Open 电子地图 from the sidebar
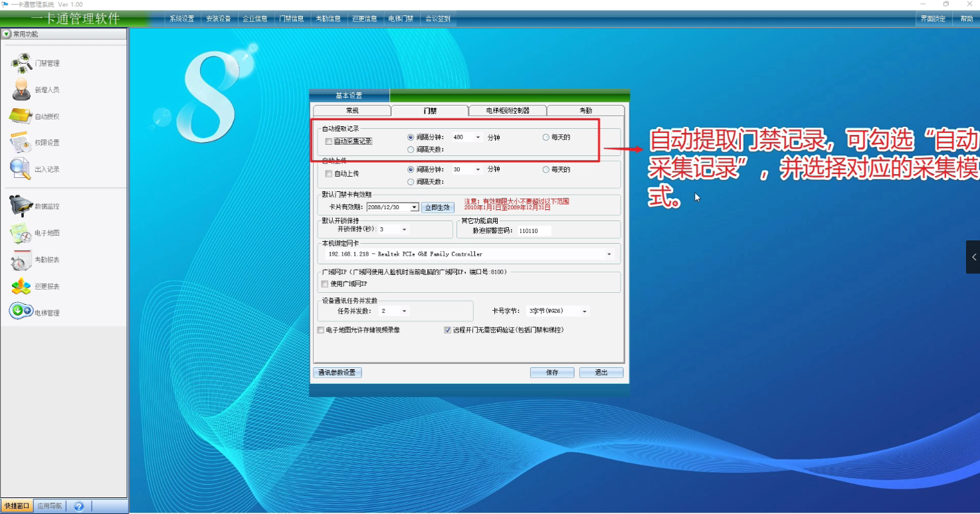This screenshot has width=980, height=514. [x=36, y=233]
